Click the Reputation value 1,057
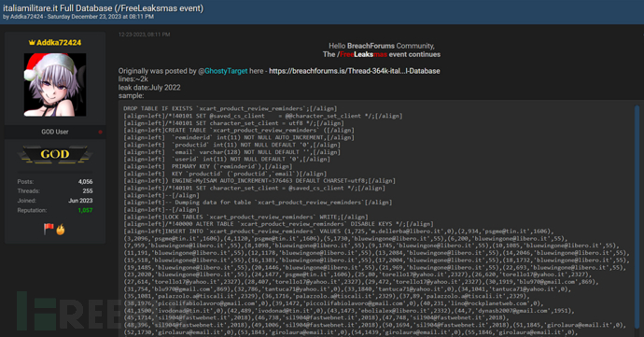Screen dimensions: 644x337 tap(85, 210)
